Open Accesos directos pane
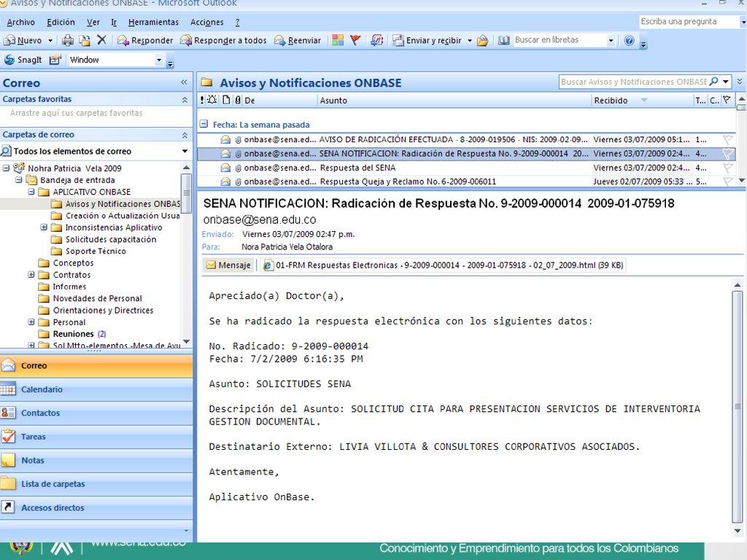Screen dimensions: 747x560 96,507
